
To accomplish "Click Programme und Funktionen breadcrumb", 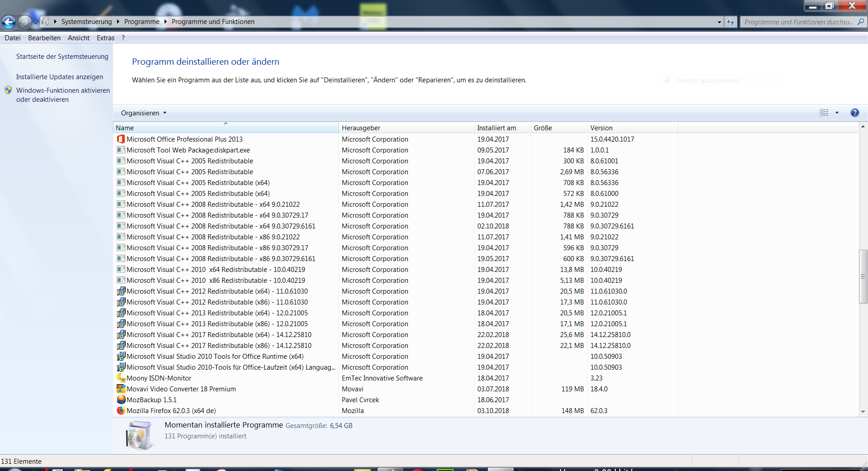I will point(213,21).
